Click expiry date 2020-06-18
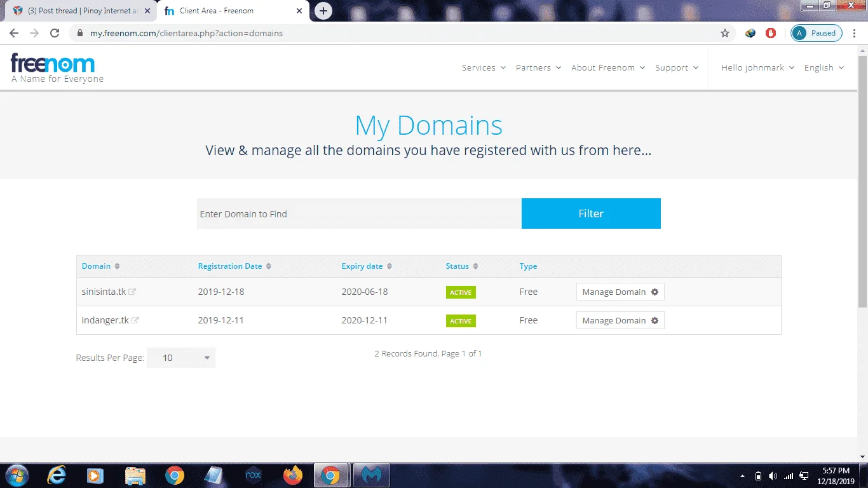 [365, 292]
